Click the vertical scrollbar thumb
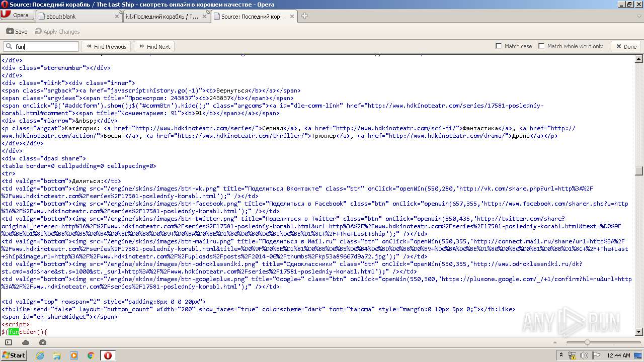Image resolution: width=644 pixels, height=362 pixels. click(x=639, y=171)
